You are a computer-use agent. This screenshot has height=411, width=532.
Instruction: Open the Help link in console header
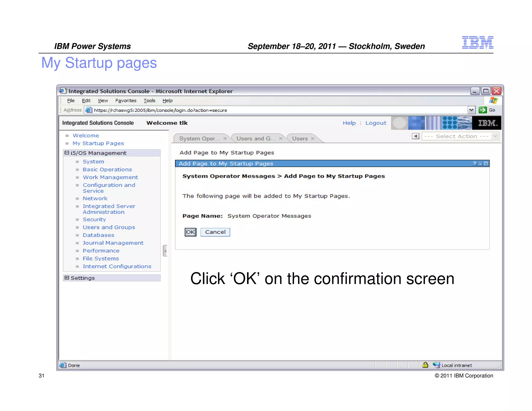pyautogui.click(x=349, y=123)
